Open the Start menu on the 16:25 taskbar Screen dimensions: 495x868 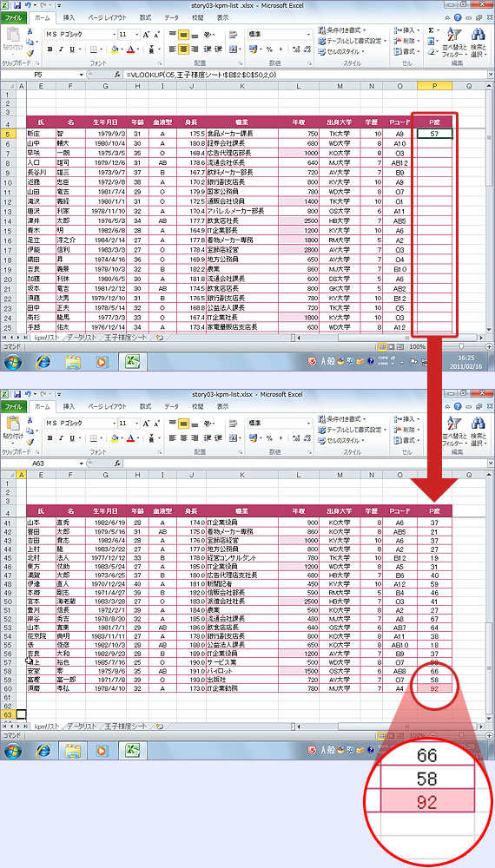tap(13, 362)
